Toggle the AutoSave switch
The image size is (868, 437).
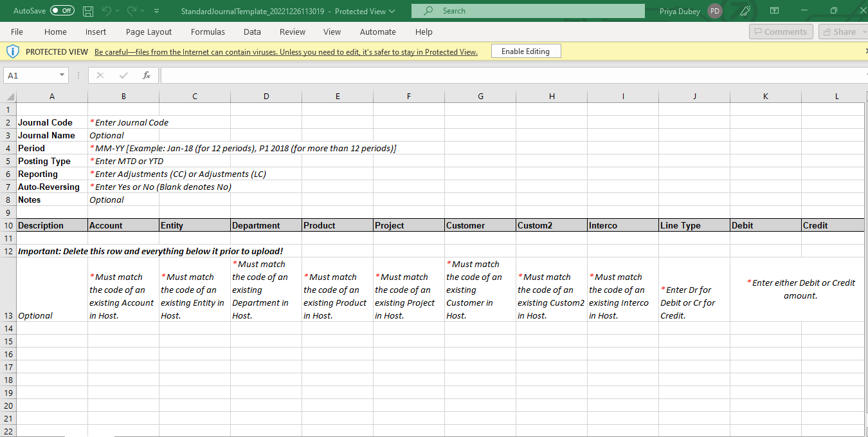62,11
